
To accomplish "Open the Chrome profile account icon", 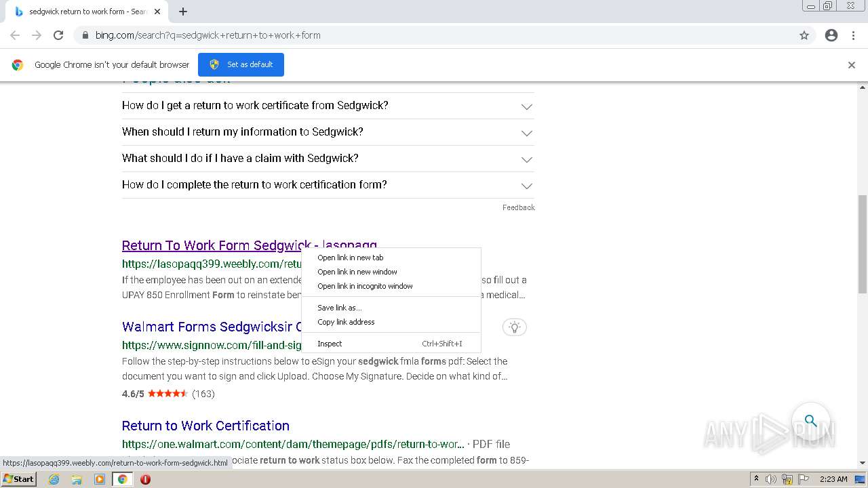I will click(x=831, y=35).
